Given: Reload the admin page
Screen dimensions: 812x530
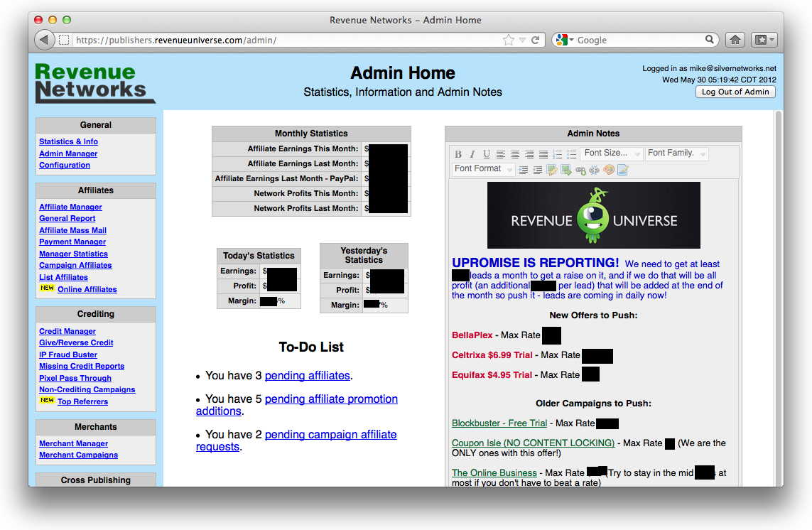Looking at the screenshot, I should click(536, 40).
